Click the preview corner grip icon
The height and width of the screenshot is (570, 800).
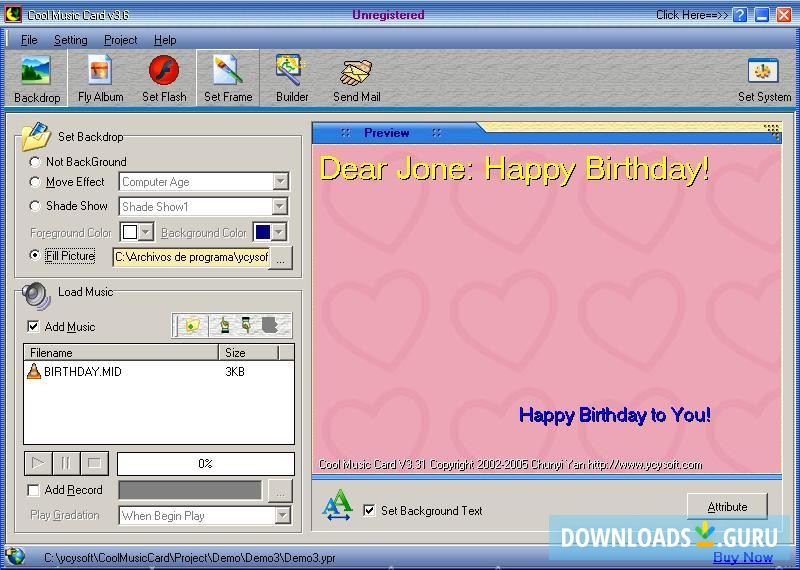click(x=772, y=131)
